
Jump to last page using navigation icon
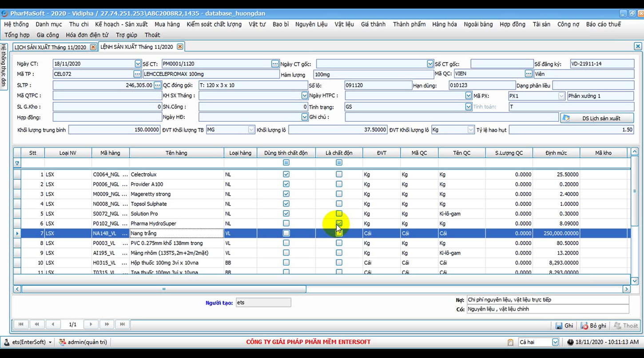(123, 324)
